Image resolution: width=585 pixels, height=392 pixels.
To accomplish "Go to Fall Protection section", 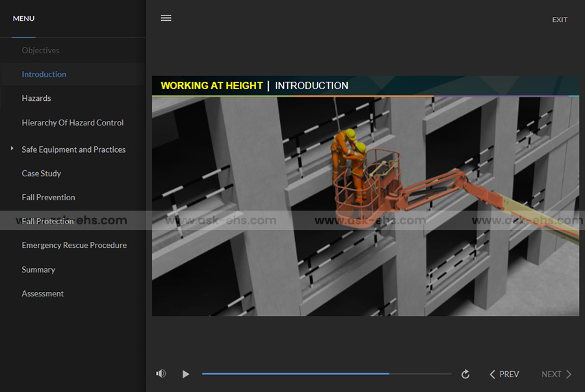I will (48, 222).
